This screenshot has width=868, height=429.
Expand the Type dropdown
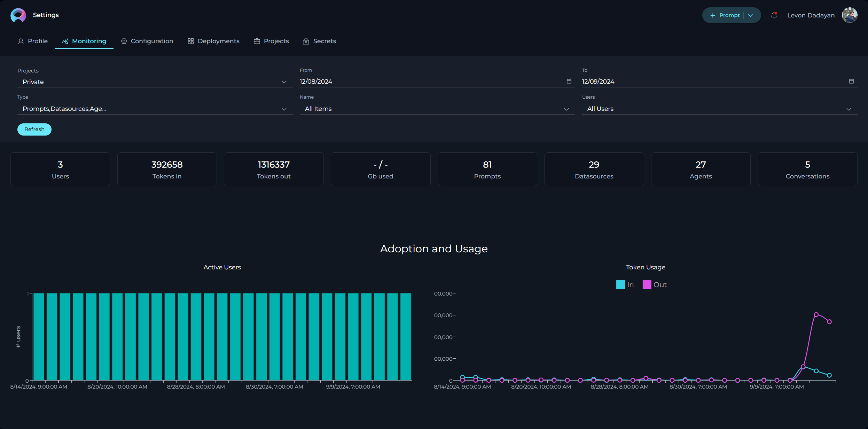point(155,109)
